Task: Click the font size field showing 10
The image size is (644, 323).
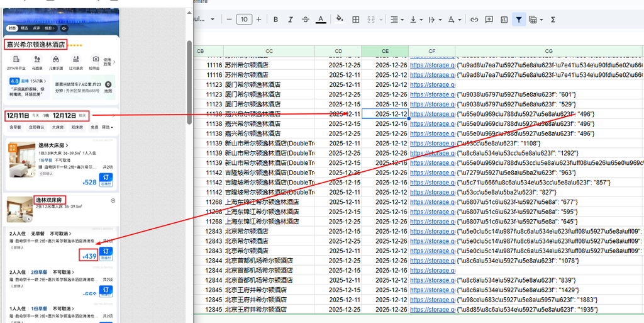Action: pos(245,20)
